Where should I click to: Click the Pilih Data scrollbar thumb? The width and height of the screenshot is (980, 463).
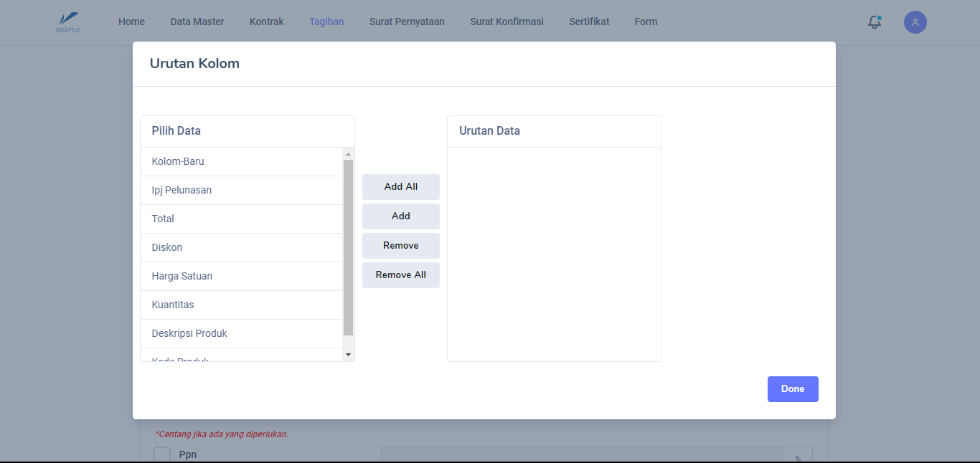point(348,247)
